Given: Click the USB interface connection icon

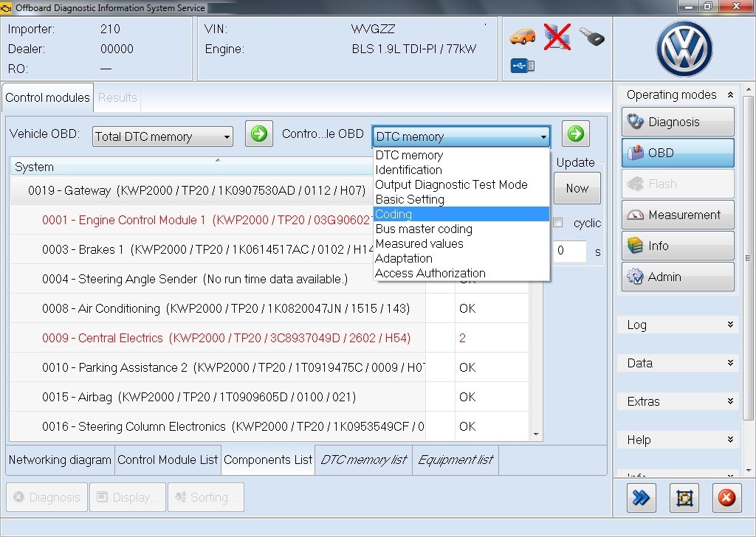Looking at the screenshot, I should tap(523, 66).
